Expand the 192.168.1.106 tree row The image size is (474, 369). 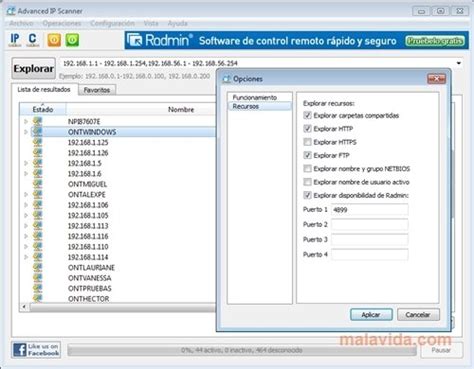tap(26, 205)
